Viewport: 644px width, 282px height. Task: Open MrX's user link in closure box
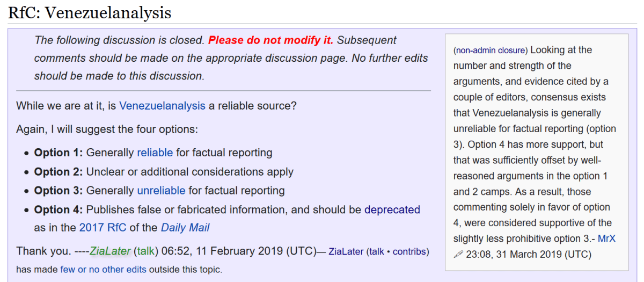point(606,238)
